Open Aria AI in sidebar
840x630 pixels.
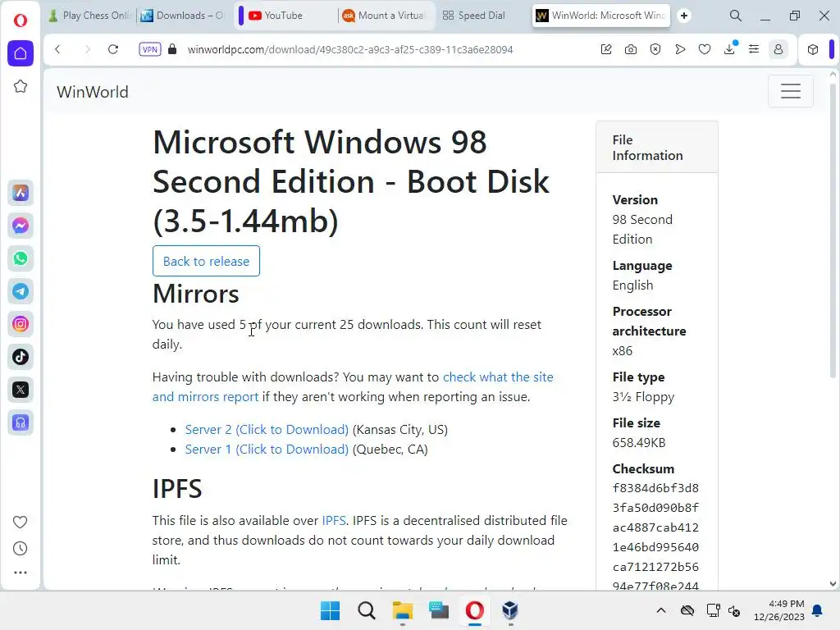coord(21,193)
